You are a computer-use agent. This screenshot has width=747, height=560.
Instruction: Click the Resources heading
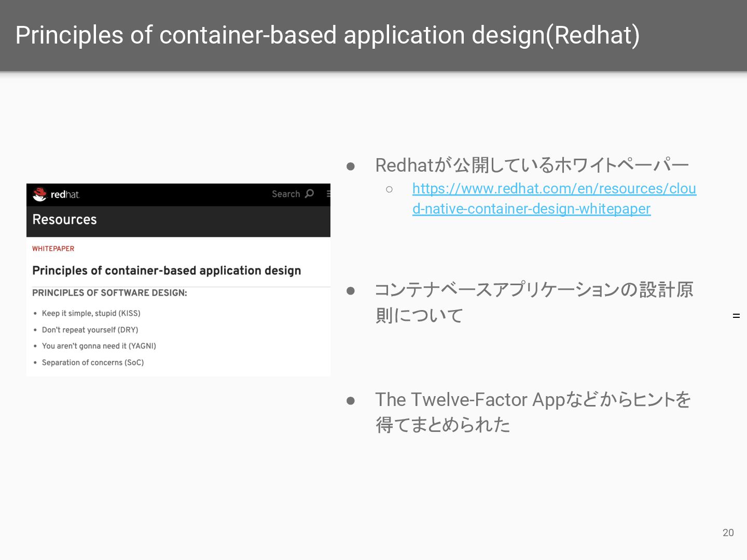pyautogui.click(x=64, y=219)
